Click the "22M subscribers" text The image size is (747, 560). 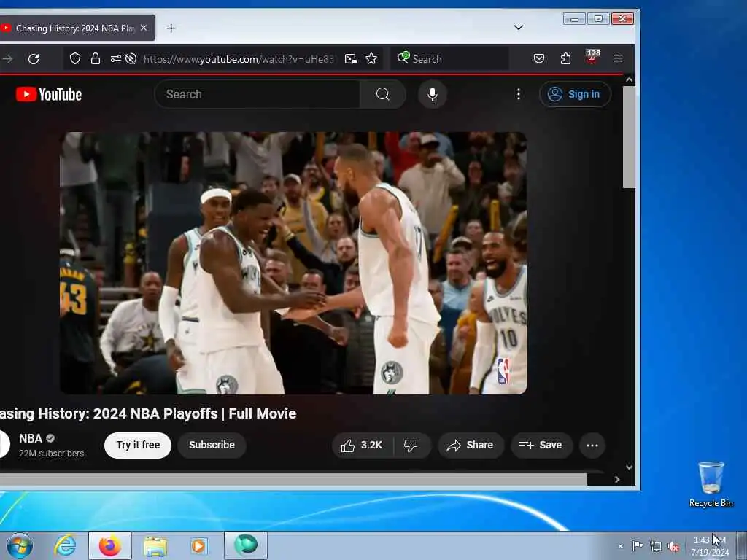coord(52,454)
